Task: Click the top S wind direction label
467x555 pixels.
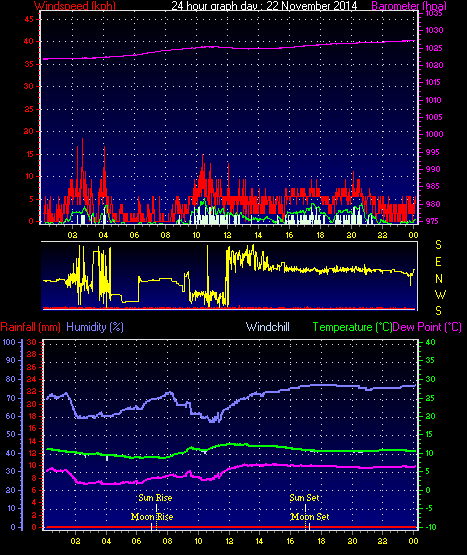Action: (x=438, y=245)
